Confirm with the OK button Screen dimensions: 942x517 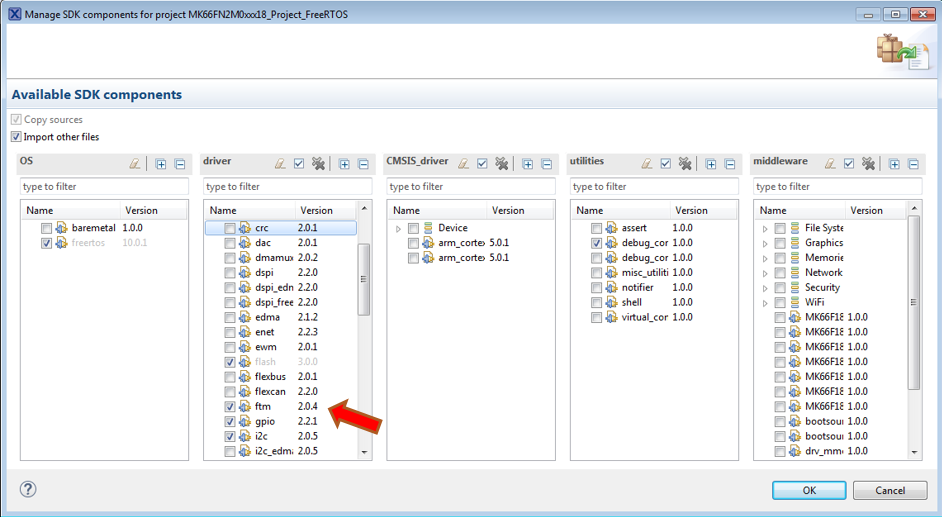(x=809, y=490)
